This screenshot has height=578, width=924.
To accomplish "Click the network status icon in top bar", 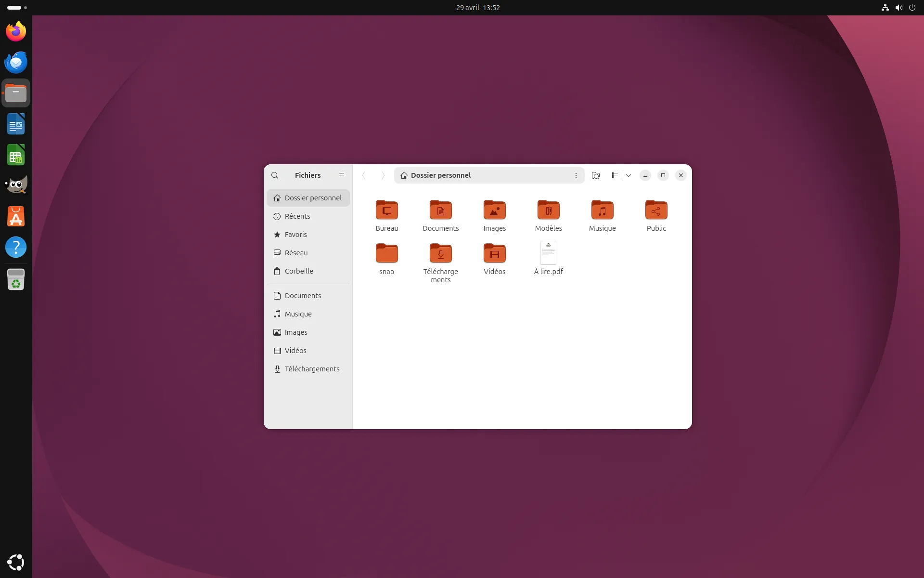I will click(x=885, y=8).
